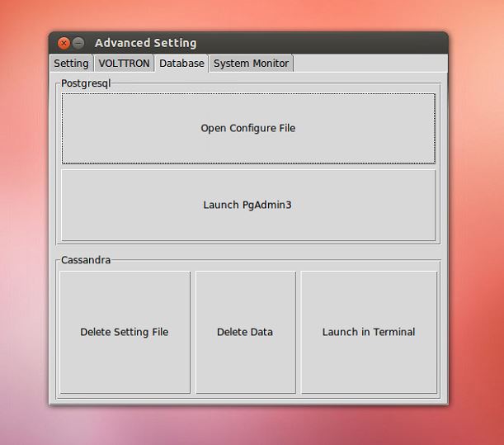Click Delete Setting File under Cassandra
The image size is (504, 445).
point(125,332)
